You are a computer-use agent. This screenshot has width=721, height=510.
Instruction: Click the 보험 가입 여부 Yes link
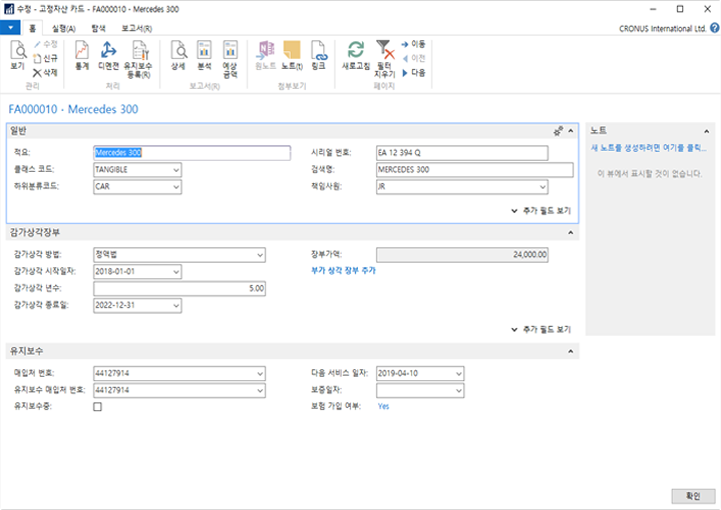click(x=383, y=407)
